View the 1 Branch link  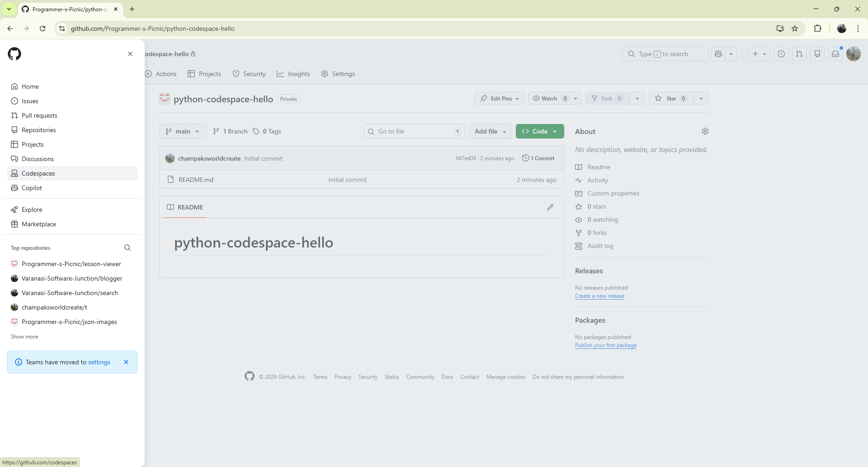230,131
